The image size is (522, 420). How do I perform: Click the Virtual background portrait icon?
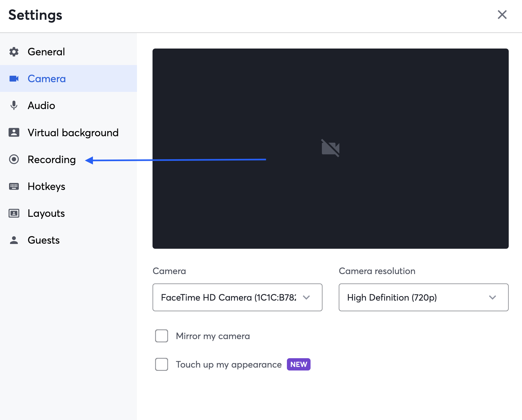point(14,132)
